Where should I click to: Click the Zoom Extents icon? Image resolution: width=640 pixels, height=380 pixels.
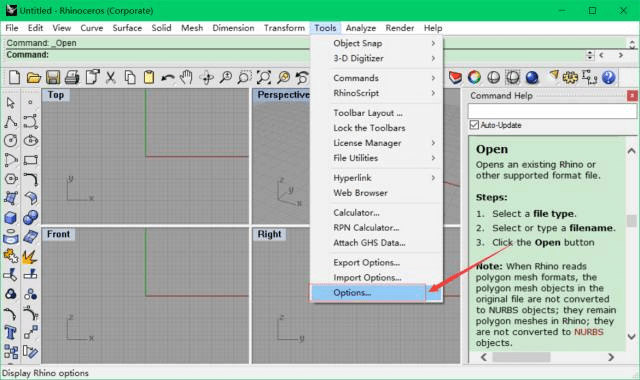264,77
